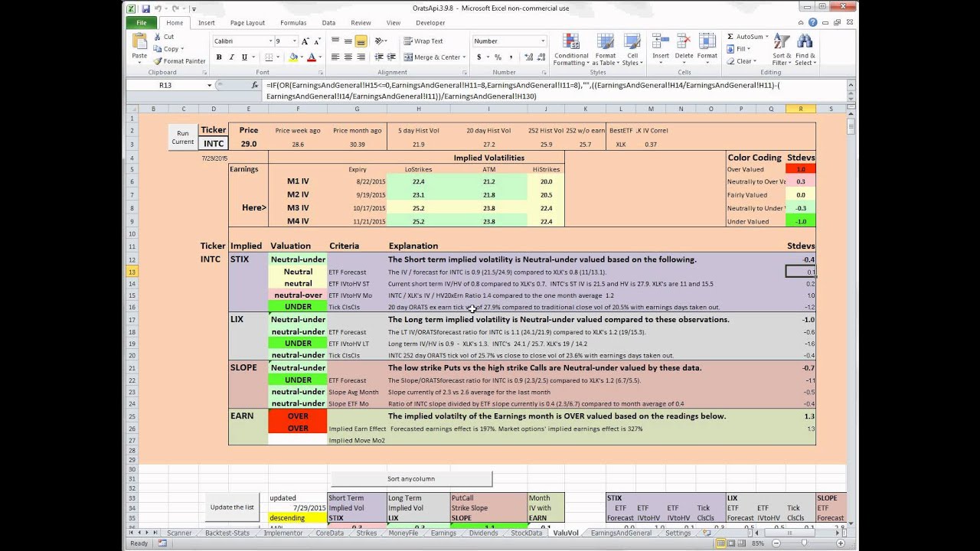Click the text orientation icon
Screen dimensions: 980x551
(x=380, y=41)
